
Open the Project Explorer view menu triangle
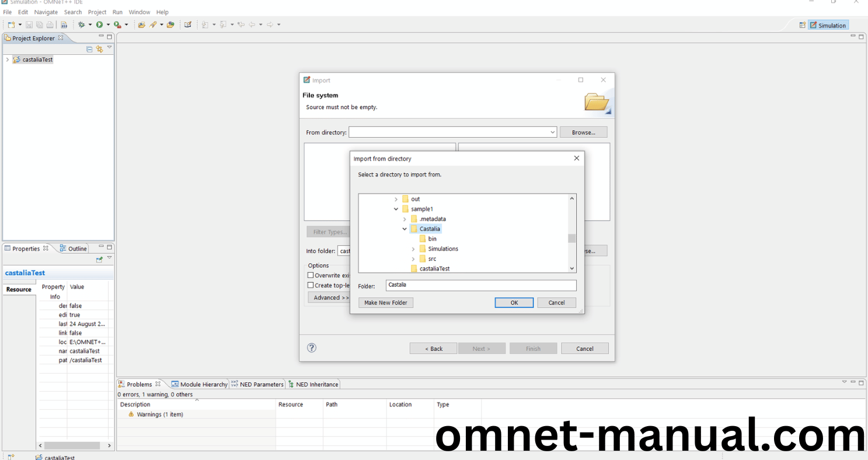coord(109,48)
